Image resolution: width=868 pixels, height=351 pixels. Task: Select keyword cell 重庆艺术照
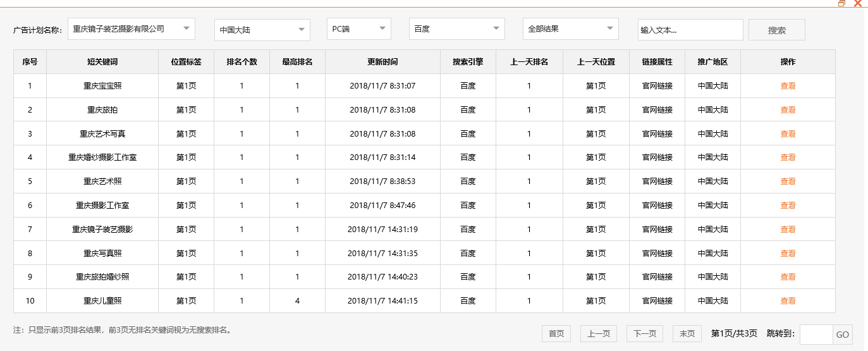(102, 182)
